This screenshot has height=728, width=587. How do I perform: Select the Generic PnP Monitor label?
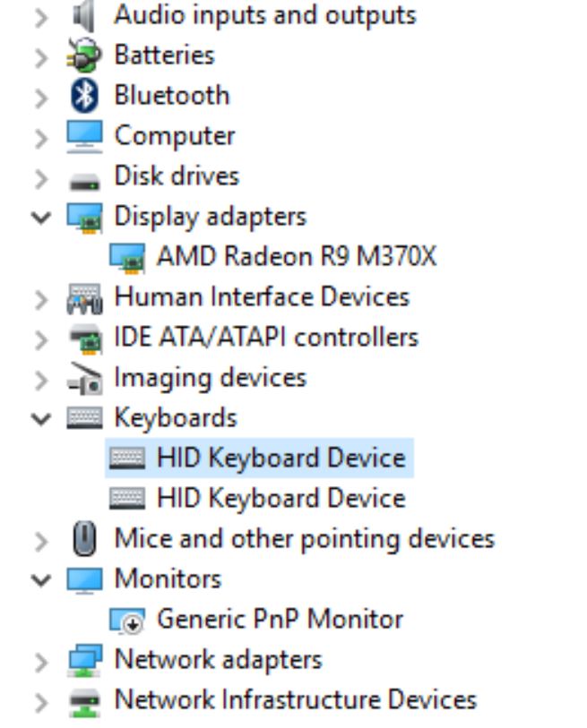[x=280, y=620]
